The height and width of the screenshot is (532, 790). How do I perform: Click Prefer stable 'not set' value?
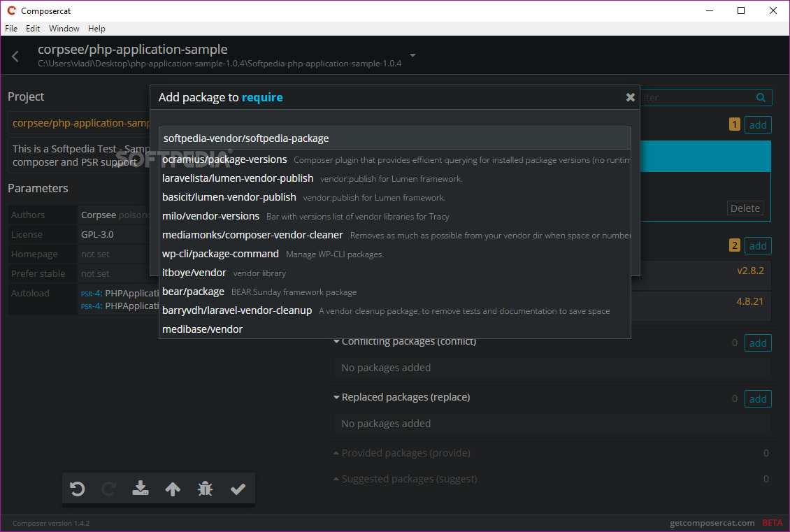95,273
